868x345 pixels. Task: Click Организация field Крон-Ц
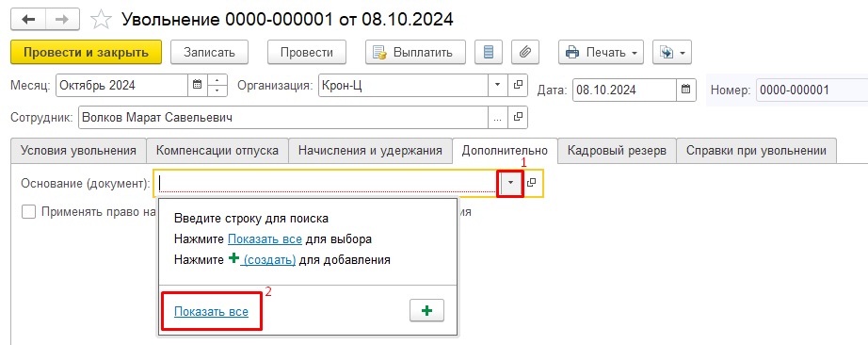(x=403, y=86)
